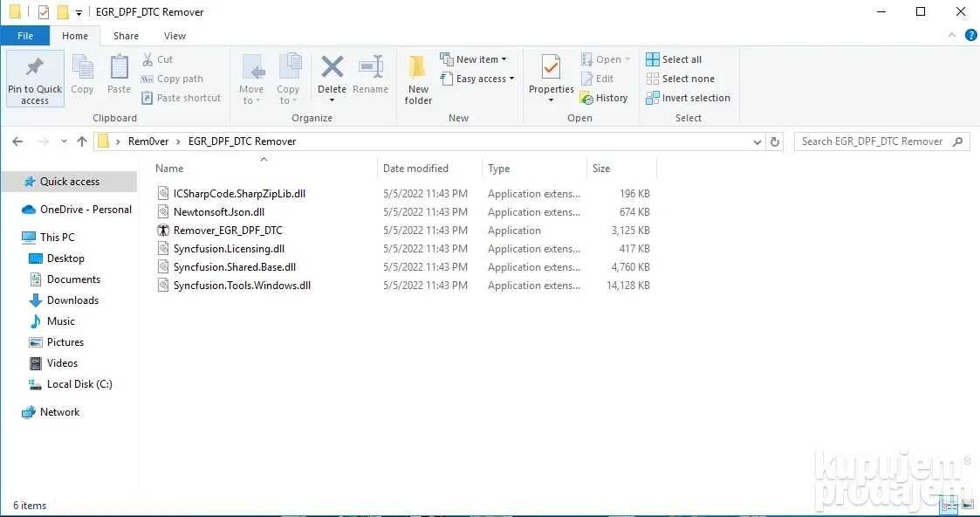Click the Pin to Quick access icon
This screenshot has width=980, height=517.
pyautogui.click(x=35, y=67)
